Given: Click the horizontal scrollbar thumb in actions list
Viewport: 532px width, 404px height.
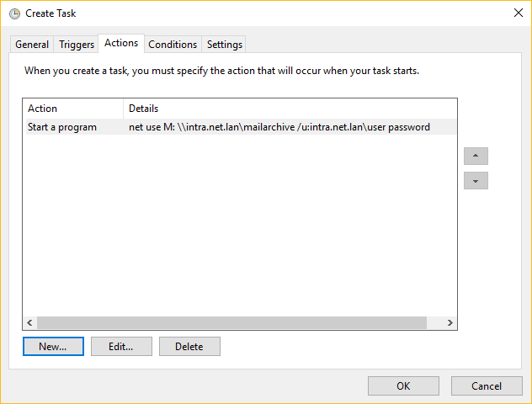Looking at the screenshot, I should point(231,322).
